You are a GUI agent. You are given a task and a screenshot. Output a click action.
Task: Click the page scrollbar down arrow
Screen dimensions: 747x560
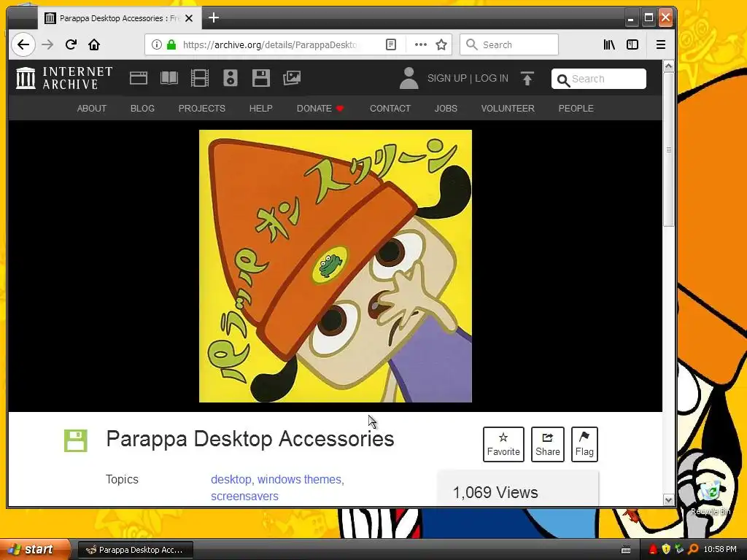668,500
